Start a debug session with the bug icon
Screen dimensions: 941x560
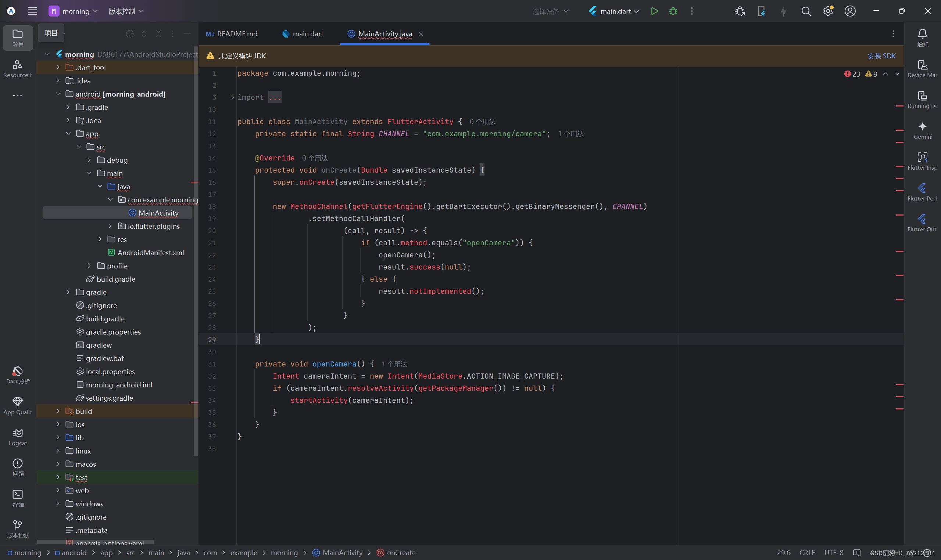click(673, 11)
